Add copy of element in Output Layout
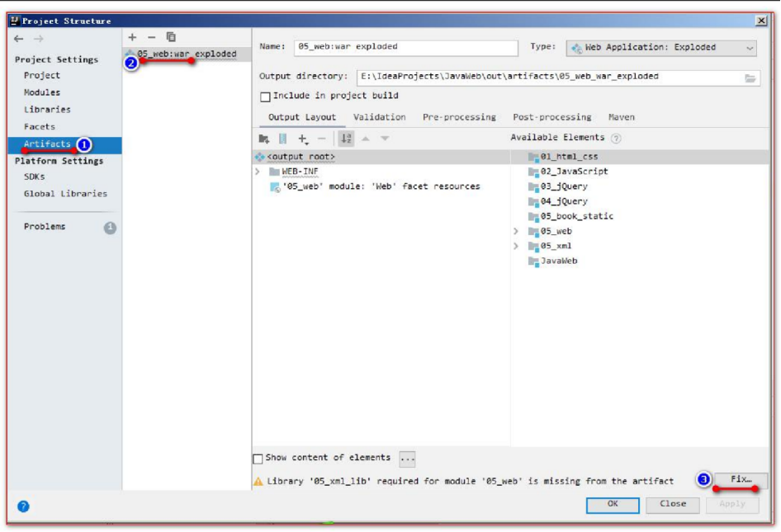This screenshot has height=532, width=781. 302,139
